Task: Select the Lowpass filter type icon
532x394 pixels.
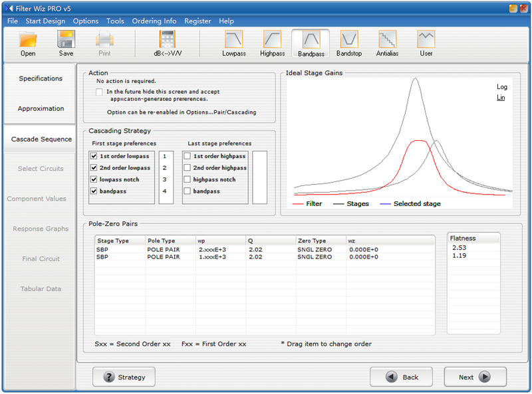Action: (234, 43)
